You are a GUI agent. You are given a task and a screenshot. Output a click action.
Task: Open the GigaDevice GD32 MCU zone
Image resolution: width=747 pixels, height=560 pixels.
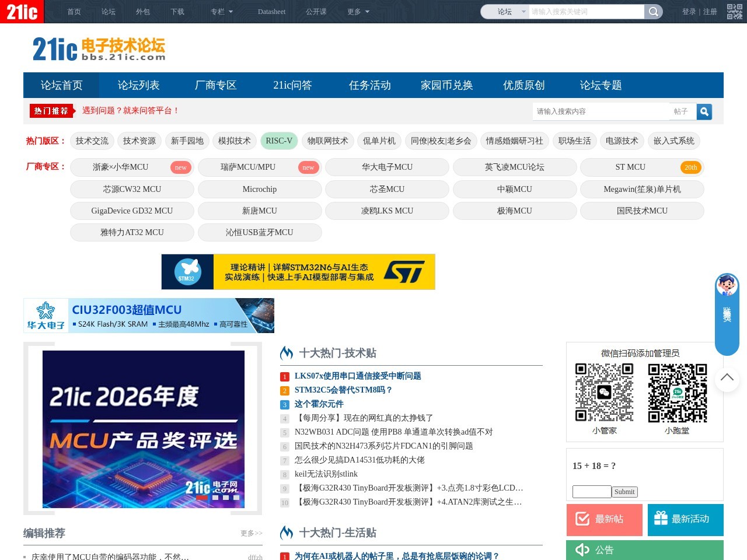click(132, 211)
